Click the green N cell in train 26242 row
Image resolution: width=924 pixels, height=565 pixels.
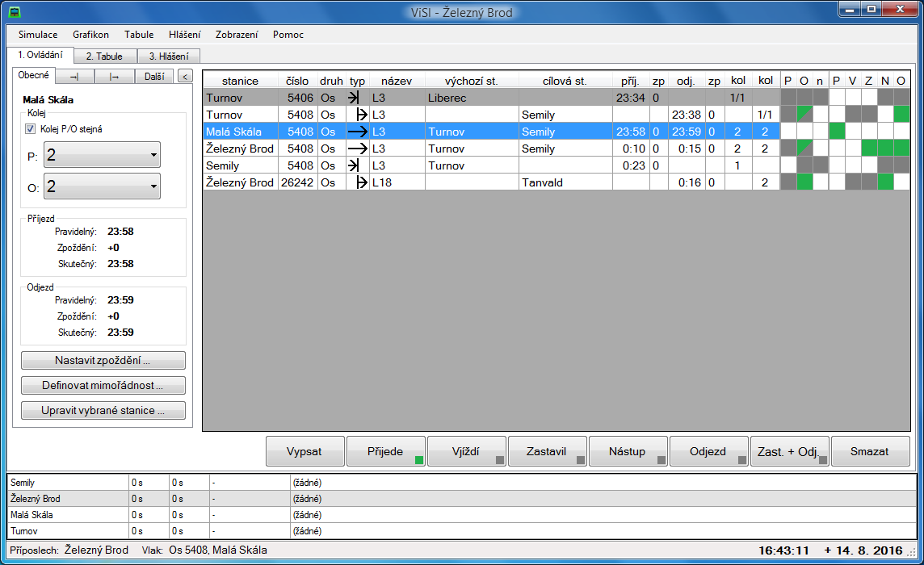[885, 182]
